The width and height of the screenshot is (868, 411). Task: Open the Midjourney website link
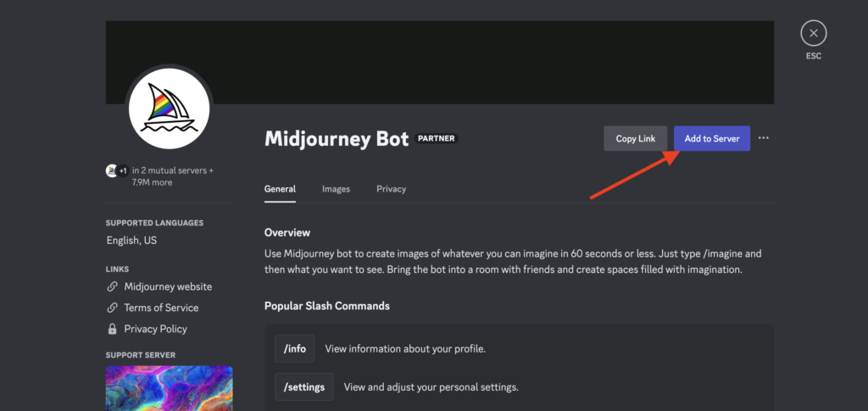pyautogui.click(x=168, y=286)
